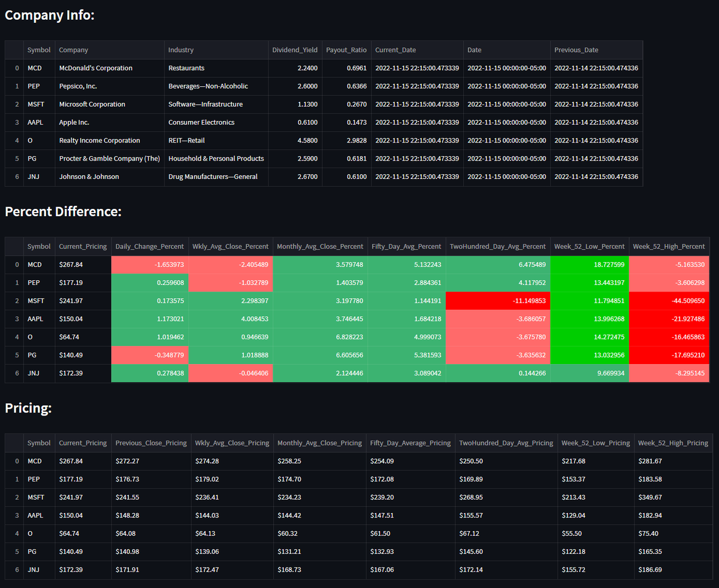Select the Beverages—Non-Alcoholic industry cell

click(x=216, y=86)
